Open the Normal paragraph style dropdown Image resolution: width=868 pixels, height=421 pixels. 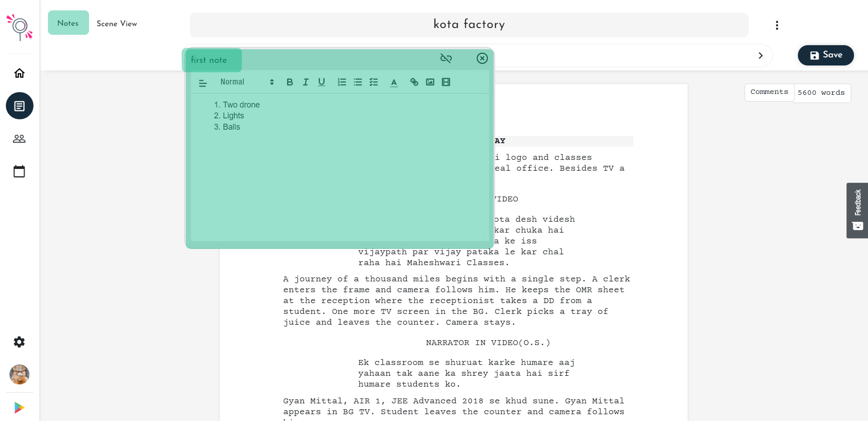point(246,82)
